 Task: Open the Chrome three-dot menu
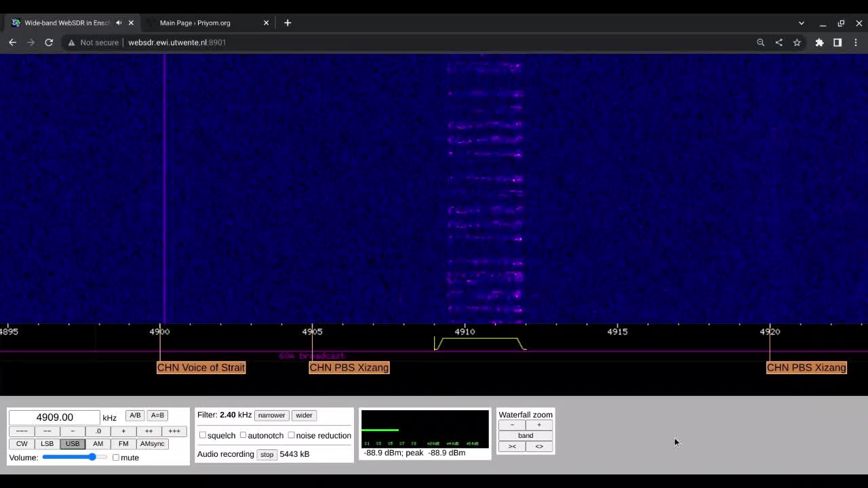[856, 42]
